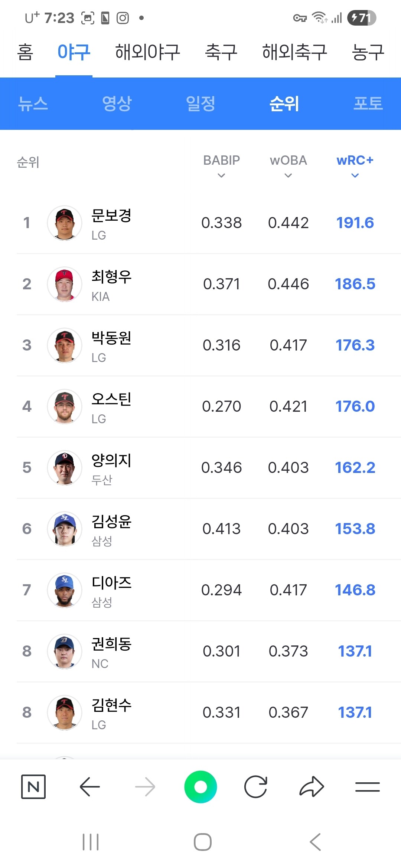Tap 최형우's player photo thumbnail
Screen dimensions: 401x868
(x=65, y=284)
